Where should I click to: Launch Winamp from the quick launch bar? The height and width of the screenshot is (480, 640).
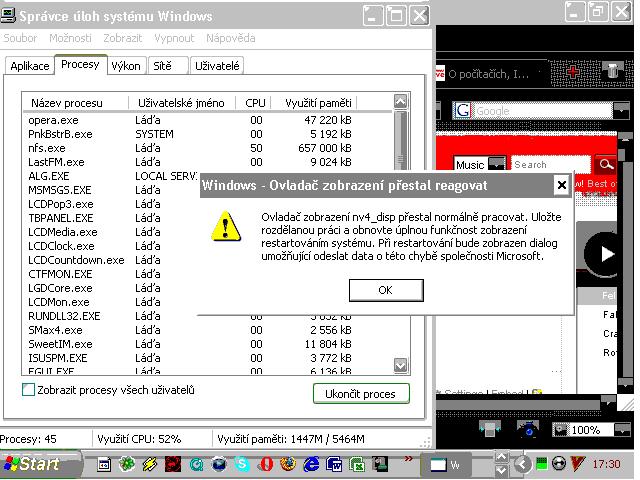tap(149, 464)
